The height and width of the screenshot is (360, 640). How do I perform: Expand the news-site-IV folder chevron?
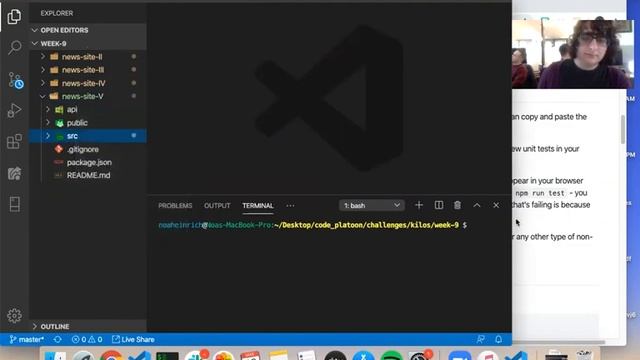[43, 83]
